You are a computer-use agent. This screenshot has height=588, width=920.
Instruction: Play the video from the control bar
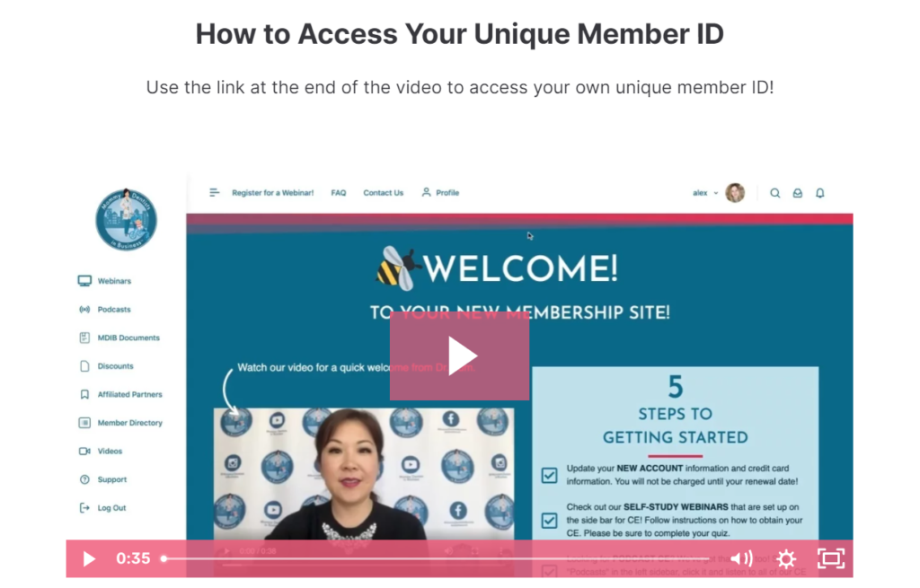(89, 558)
